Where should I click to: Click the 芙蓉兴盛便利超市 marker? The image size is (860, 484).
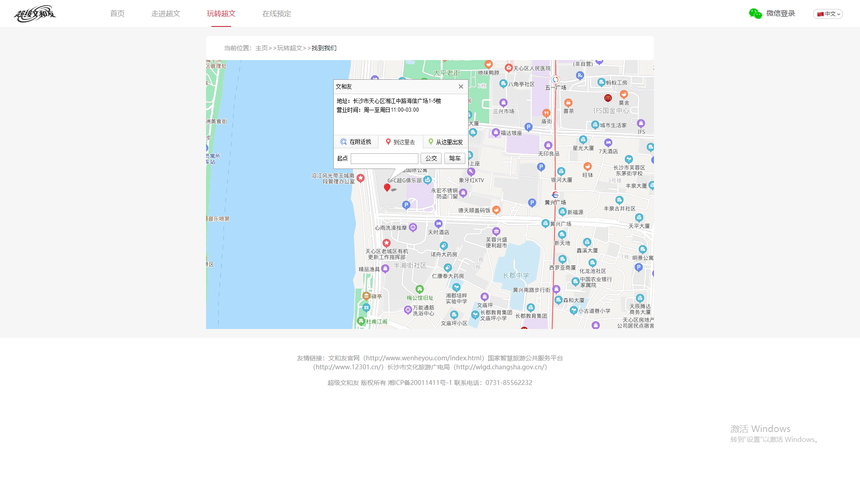tap(496, 232)
